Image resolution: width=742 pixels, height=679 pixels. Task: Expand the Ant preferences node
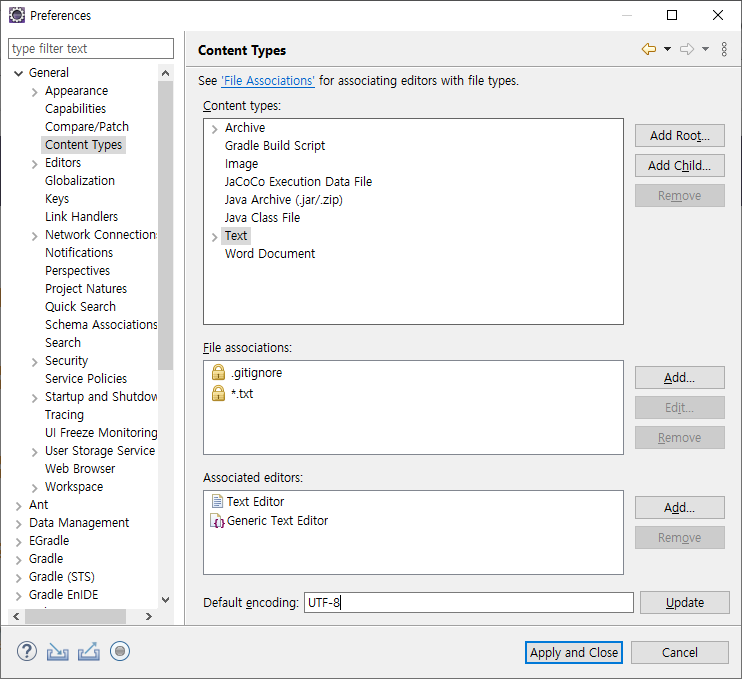[18, 506]
